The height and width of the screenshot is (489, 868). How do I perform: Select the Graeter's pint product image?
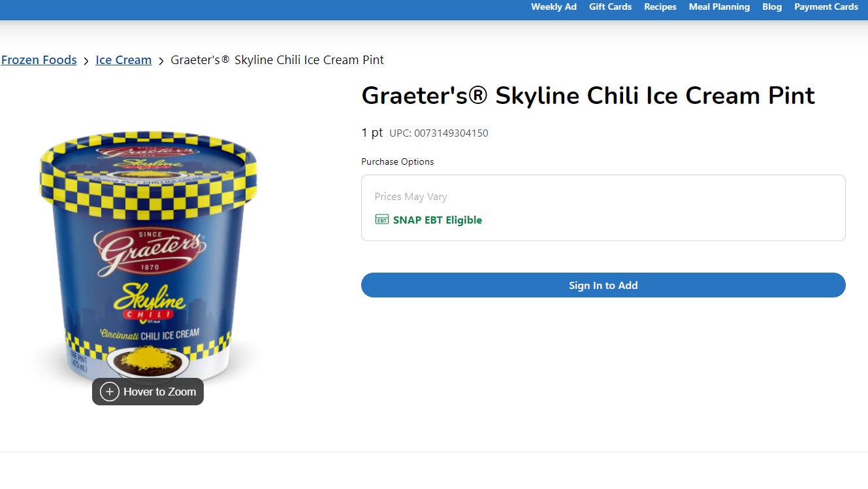click(148, 258)
